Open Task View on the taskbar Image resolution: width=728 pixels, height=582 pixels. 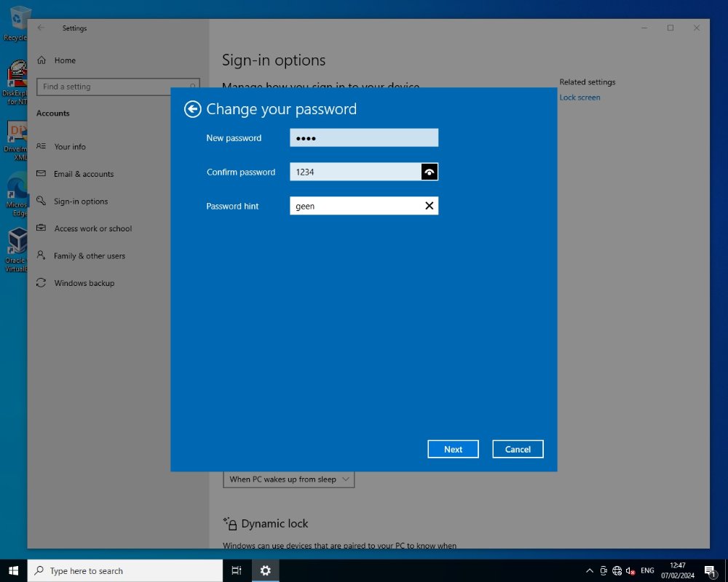[237, 570]
